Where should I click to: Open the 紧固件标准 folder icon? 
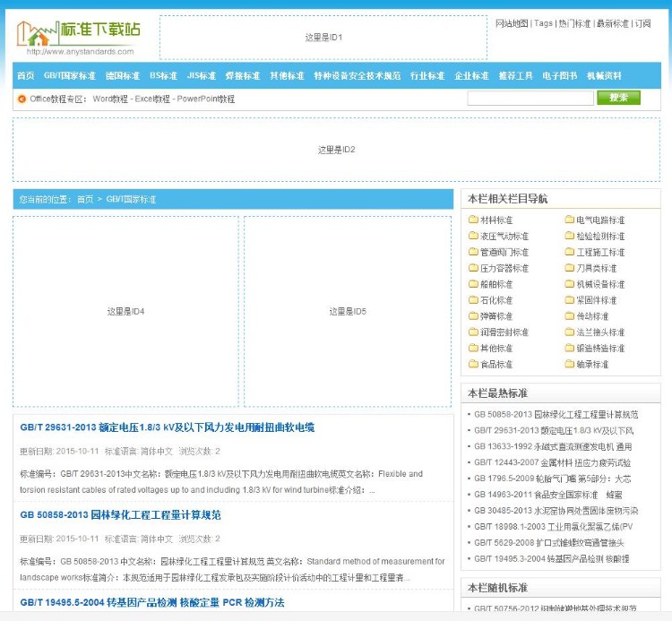pyautogui.click(x=569, y=300)
